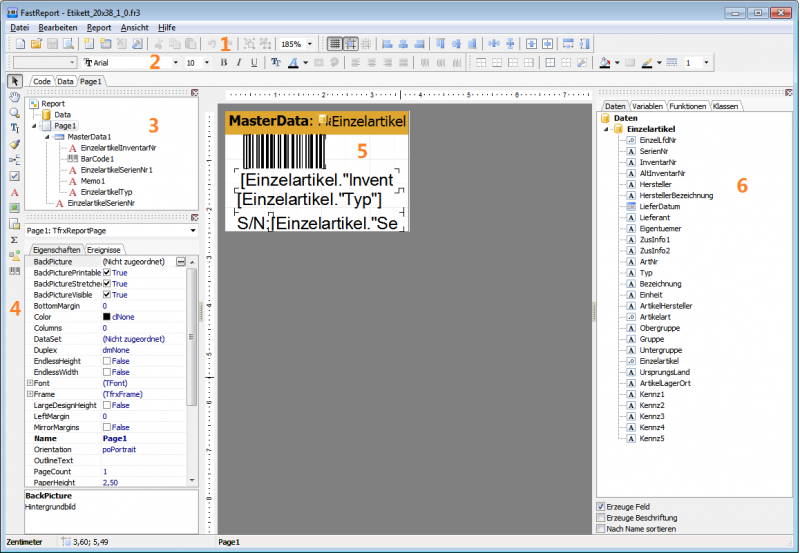
Task: Open font settings icon
Action: click(276, 62)
